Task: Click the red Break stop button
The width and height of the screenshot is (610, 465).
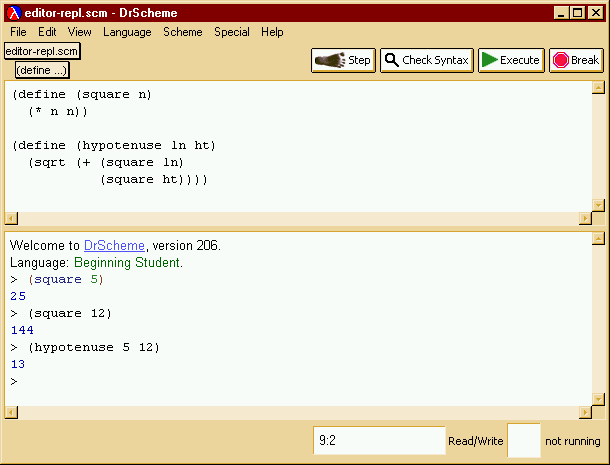Action: (576, 60)
